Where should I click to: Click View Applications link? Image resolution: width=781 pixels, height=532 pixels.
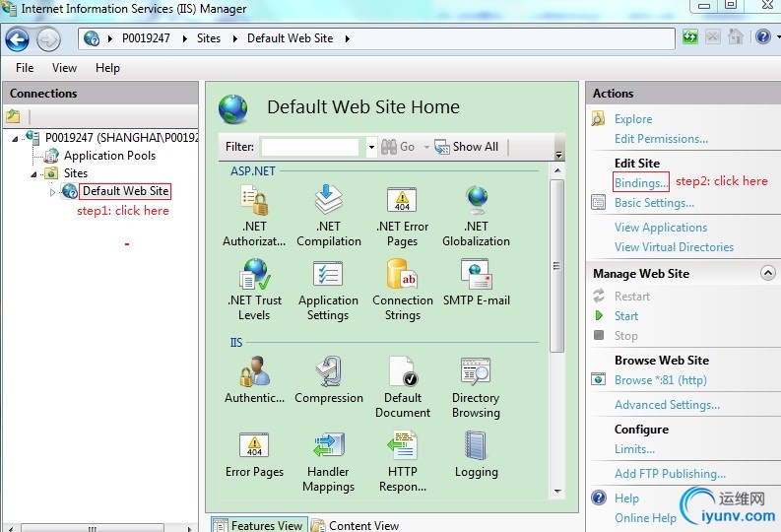(661, 228)
